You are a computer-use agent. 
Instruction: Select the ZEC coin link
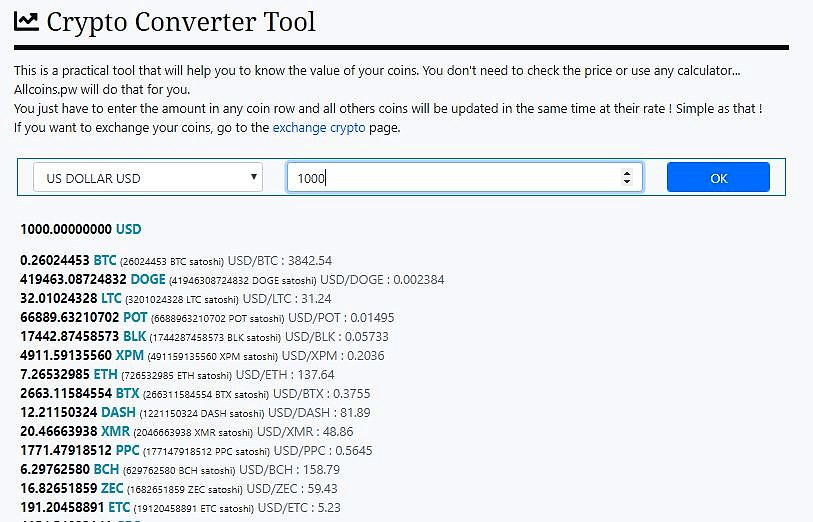click(112, 488)
